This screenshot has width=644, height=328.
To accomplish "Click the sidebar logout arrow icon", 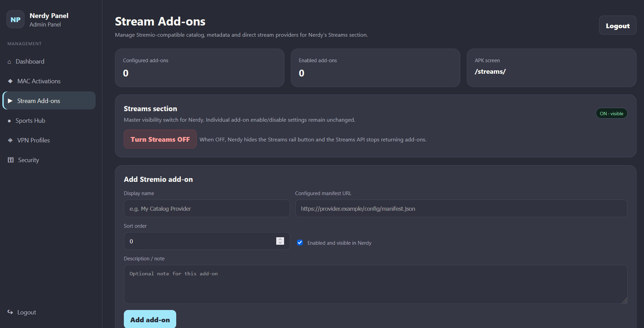I will point(10,312).
